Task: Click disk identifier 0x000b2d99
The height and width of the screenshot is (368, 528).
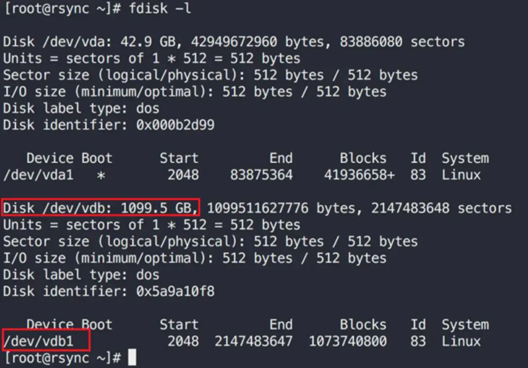Action: coord(175,125)
